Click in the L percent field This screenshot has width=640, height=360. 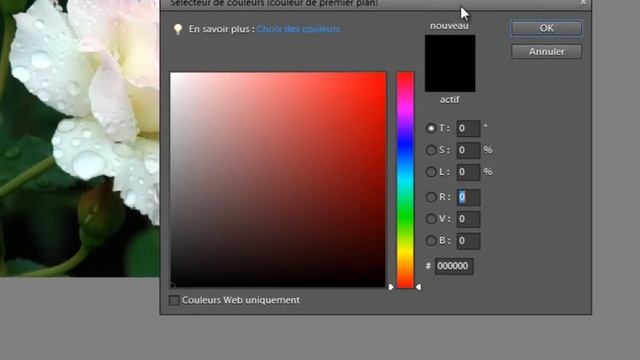pyautogui.click(x=468, y=172)
